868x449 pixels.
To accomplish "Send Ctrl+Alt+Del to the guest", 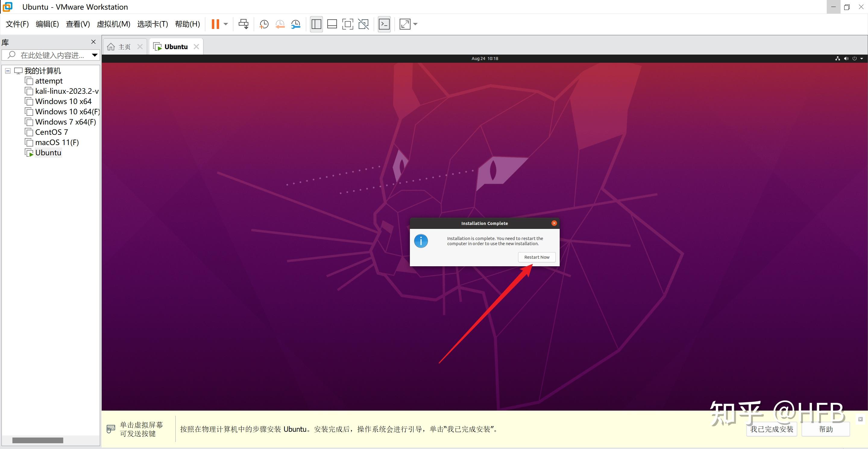I will [x=243, y=24].
